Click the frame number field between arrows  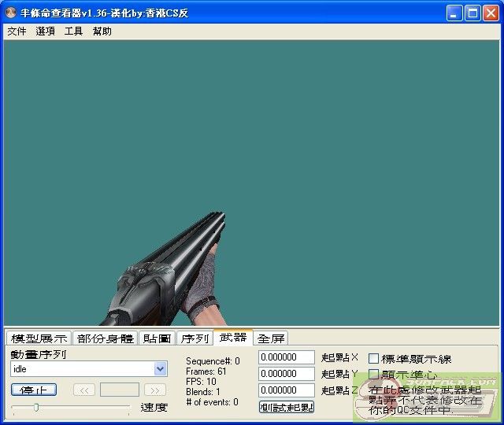point(120,390)
